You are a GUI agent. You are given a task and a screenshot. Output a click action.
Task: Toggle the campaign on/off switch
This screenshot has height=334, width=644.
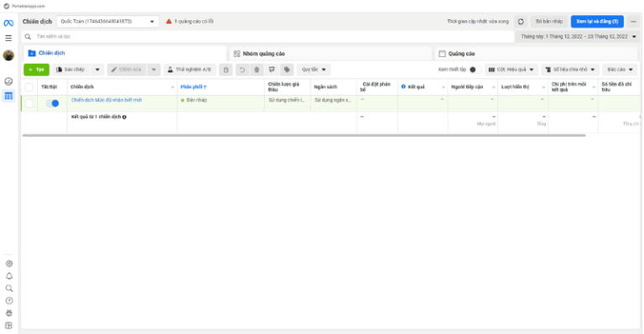tap(53, 103)
